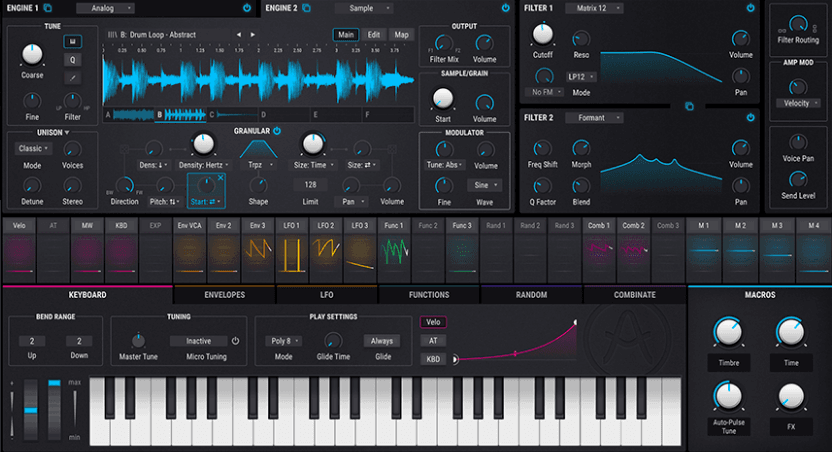Select sample slot B in the waveform strip

(159, 115)
